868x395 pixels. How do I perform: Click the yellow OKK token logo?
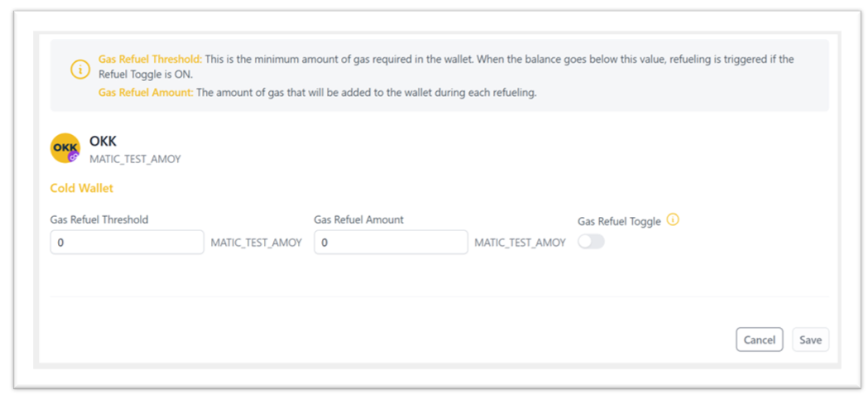click(65, 148)
